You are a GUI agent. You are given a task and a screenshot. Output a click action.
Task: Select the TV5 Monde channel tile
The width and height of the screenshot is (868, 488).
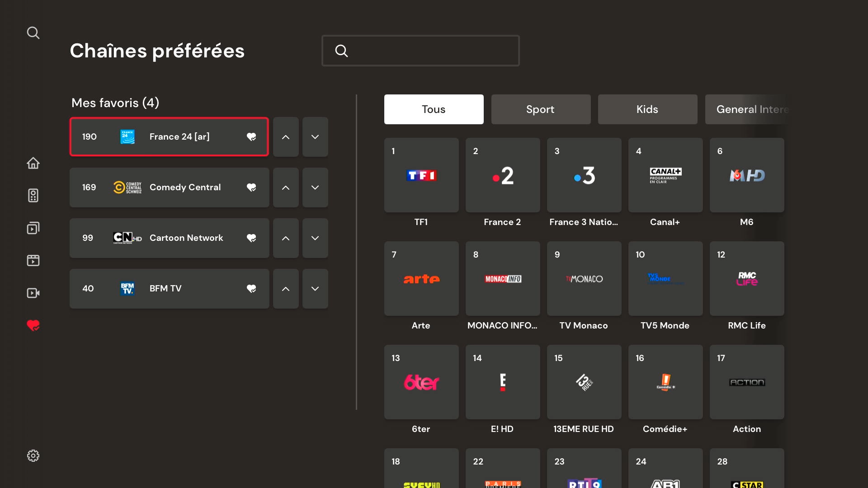pos(665,279)
